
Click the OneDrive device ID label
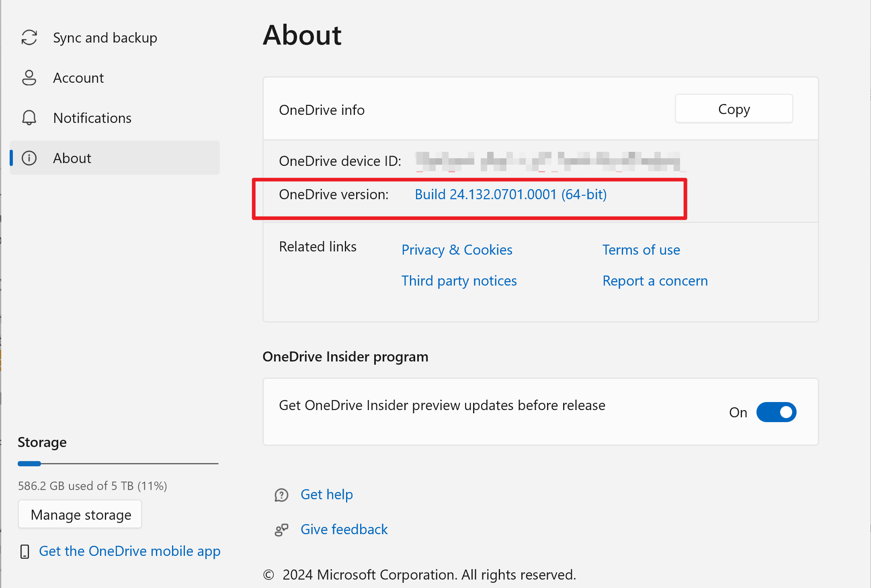(340, 161)
